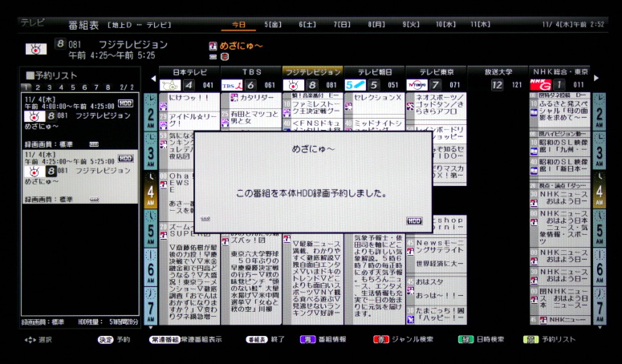Go to the 9[火] date tab
The image size is (622, 364).
click(x=411, y=25)
